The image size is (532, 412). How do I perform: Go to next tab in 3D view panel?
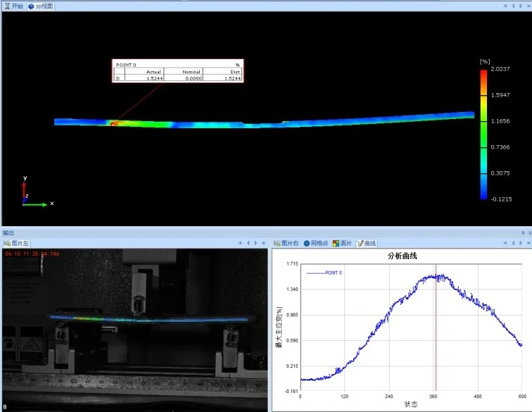tap(521, 6)
